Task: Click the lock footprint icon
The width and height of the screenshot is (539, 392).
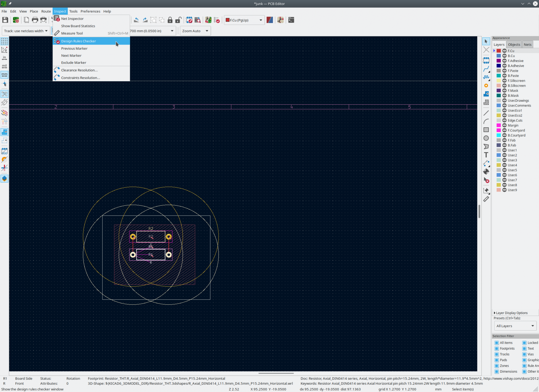Action: pos(170,20)
